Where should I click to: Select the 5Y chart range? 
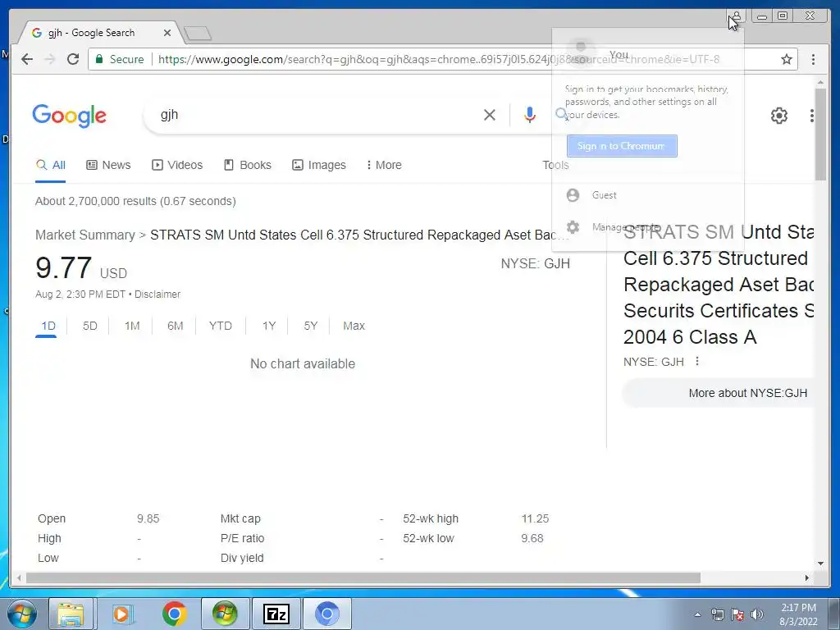(311, 326)
